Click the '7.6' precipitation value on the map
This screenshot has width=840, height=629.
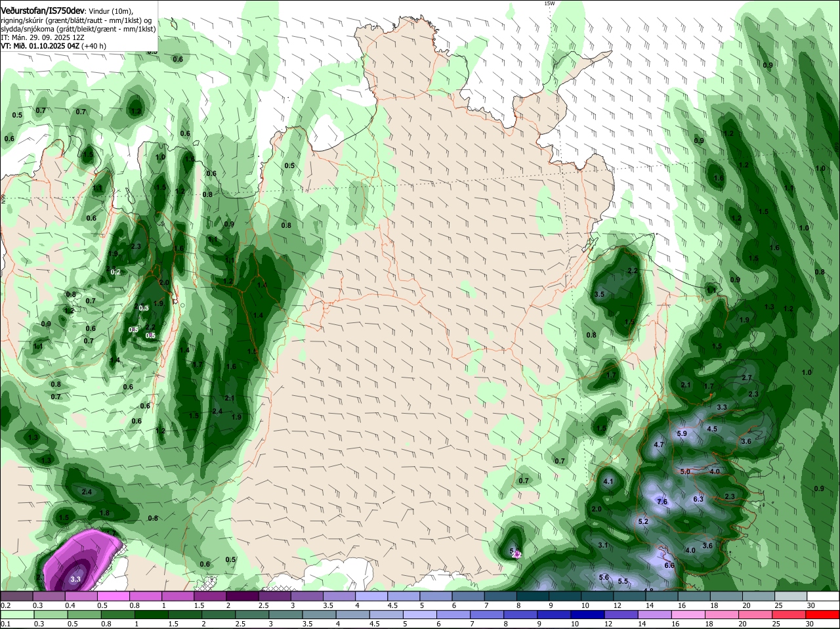coord(662,502)
